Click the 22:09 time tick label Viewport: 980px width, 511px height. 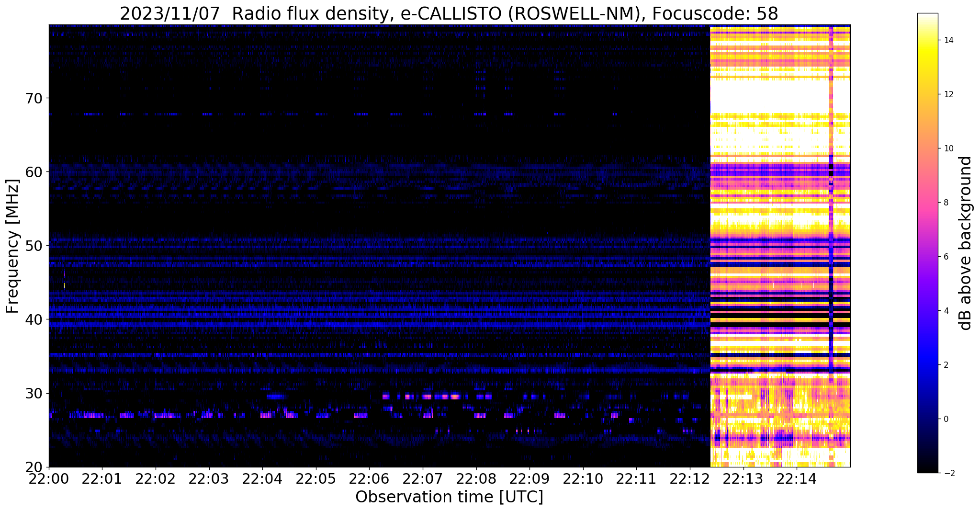pyautogui.click(x=529, y=478)
